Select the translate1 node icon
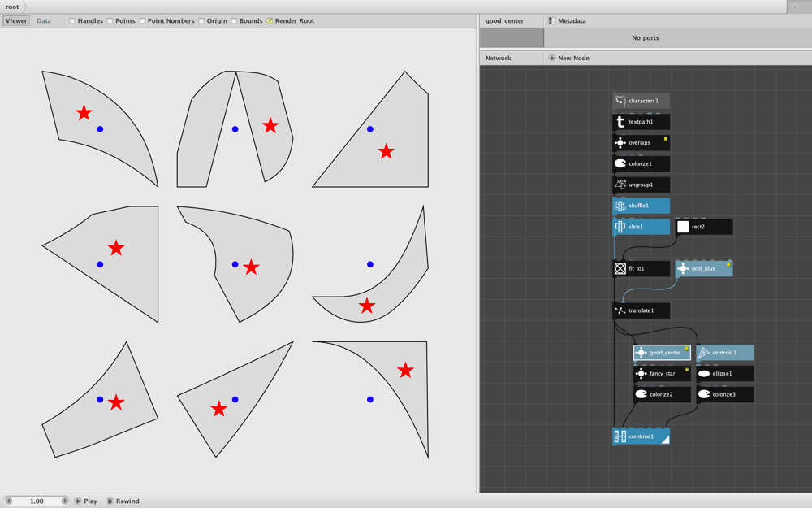 620,310
